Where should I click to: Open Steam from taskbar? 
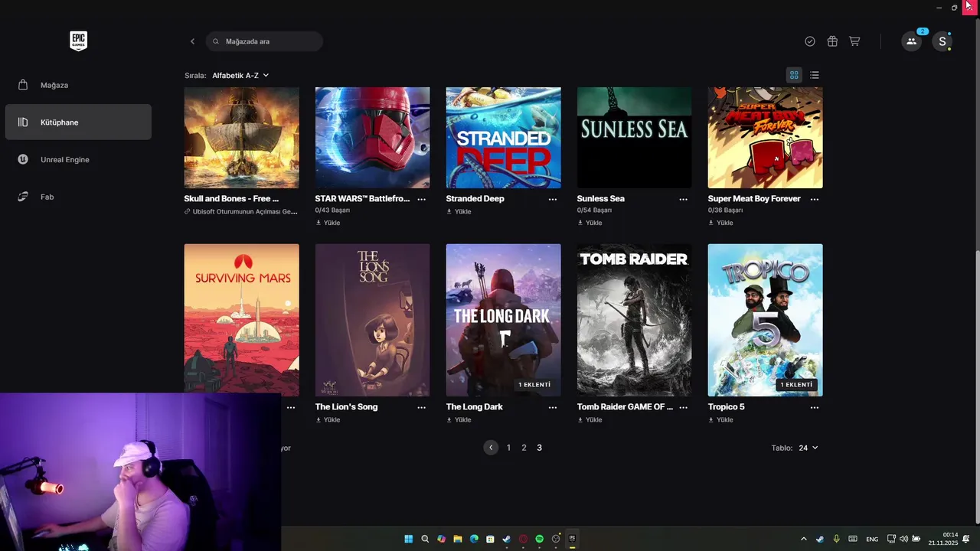507,539
